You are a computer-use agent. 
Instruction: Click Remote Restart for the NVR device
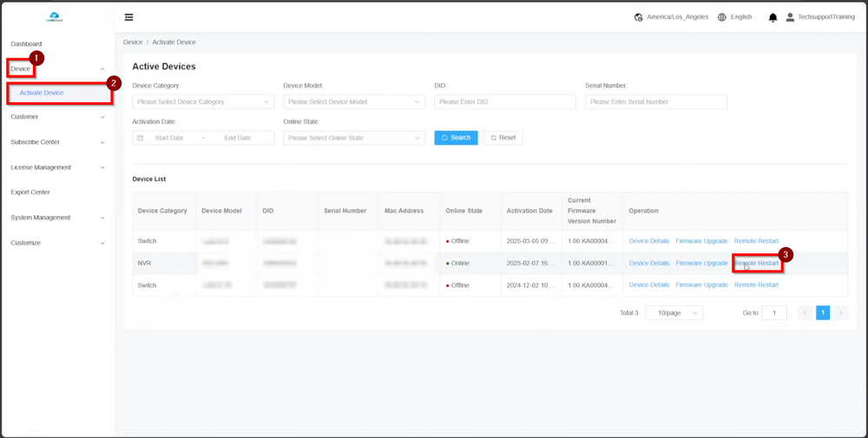(x=756, y=263)
